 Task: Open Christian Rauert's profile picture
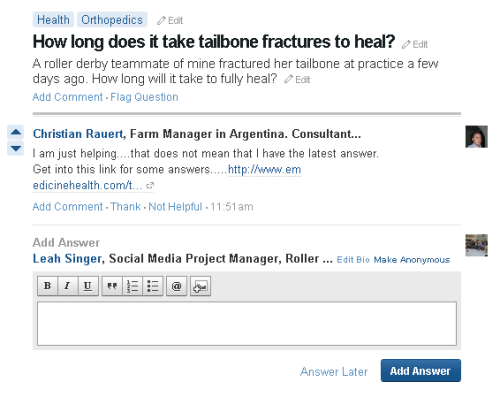point(477,137)
